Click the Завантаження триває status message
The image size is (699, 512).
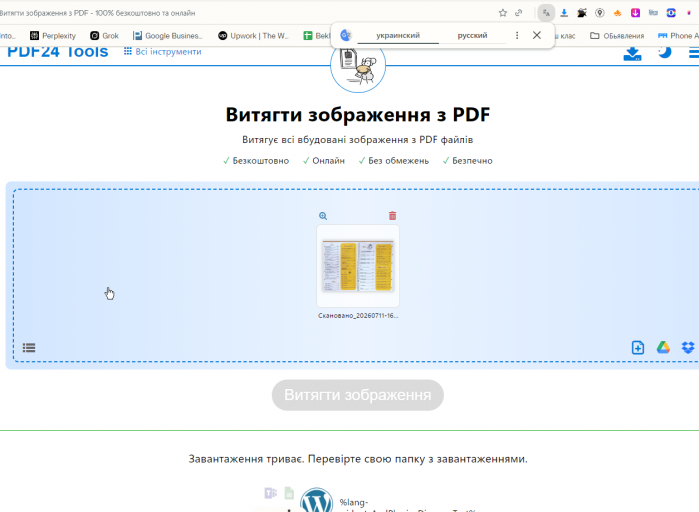point(358,459)
